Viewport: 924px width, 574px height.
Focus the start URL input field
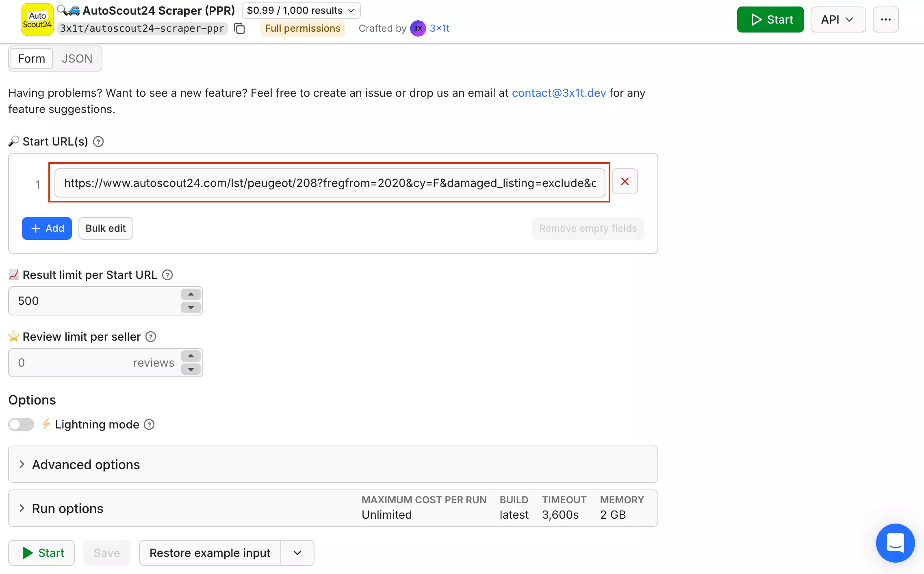point(330,183)
